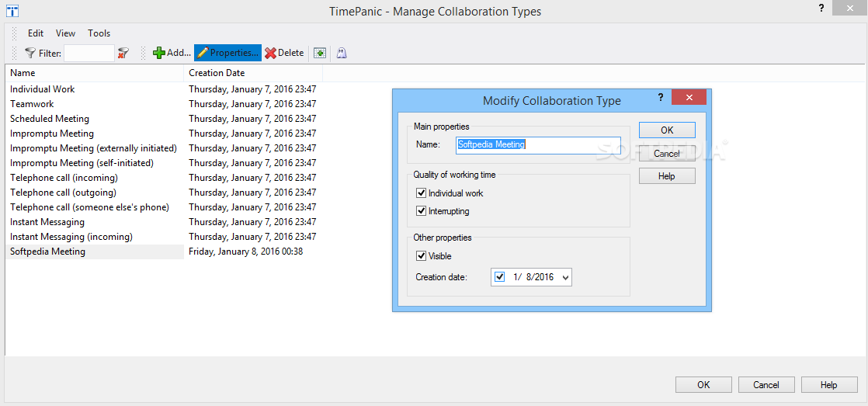The image size is (868, 406).
Task: Click Cancel in the Modify Collaboration Type dialog
Action: tap(667, 153)
